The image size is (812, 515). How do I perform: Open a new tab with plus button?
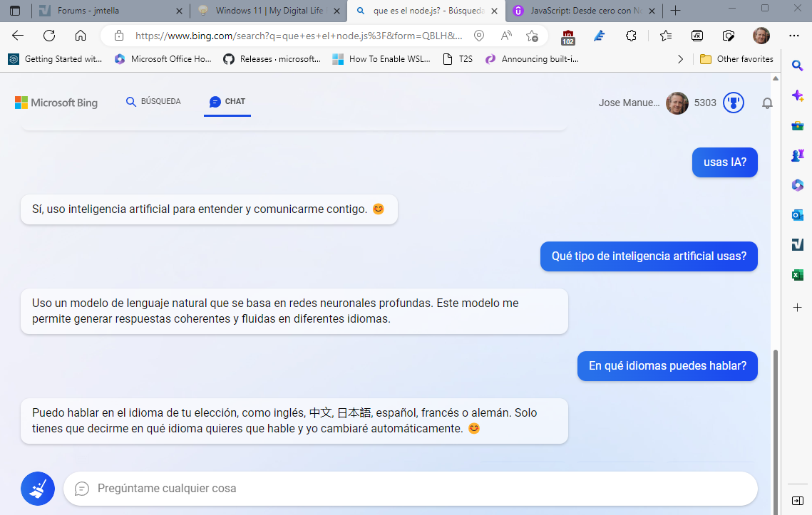click(675, 11)
